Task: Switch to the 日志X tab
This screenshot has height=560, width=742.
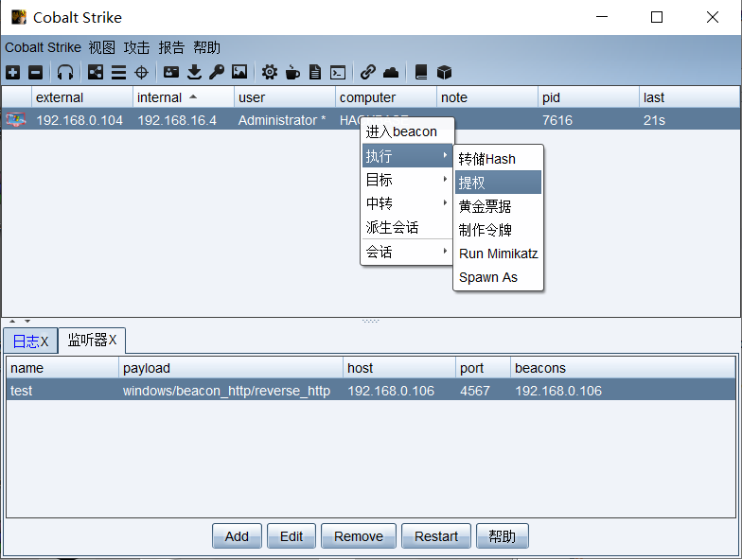Action: (29, 341)
